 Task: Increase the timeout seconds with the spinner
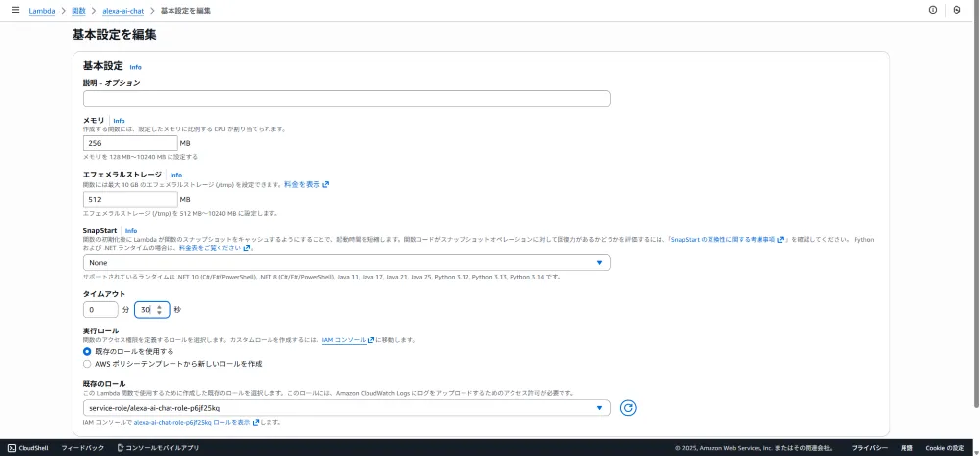point(159,307)
